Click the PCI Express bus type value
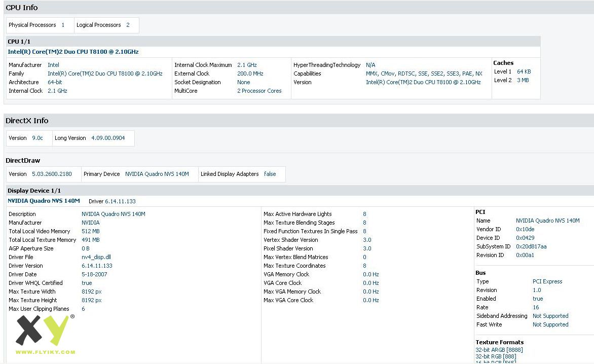Screen dimensions: 594x364 click(547, 281)
